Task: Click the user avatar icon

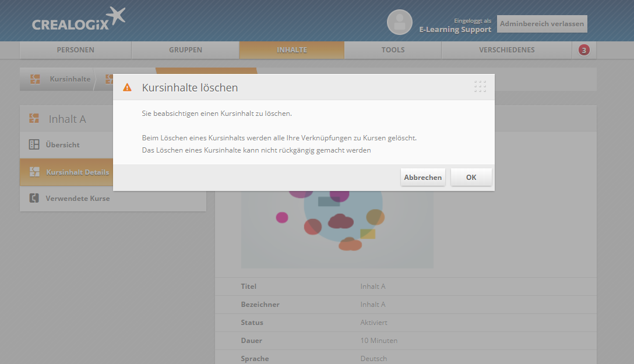Action: point(399,22)
